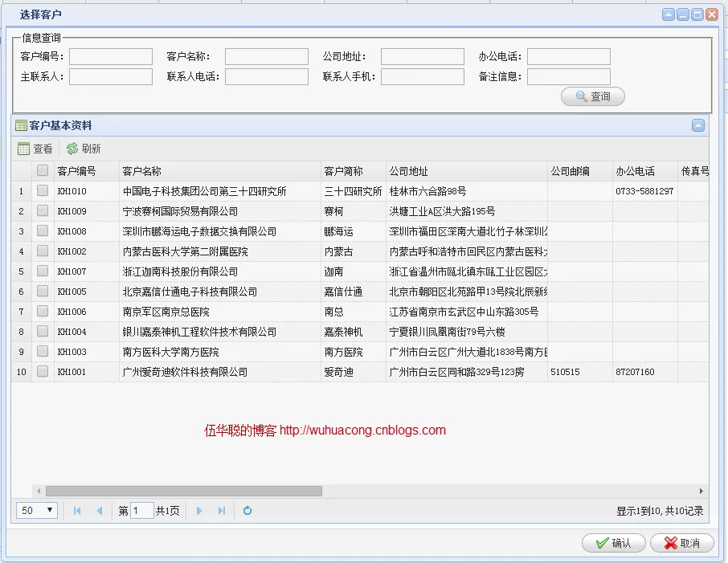This screenshot has width=728, height=563.
Task: Check the row for KH1004
Action: click(43, 331)
